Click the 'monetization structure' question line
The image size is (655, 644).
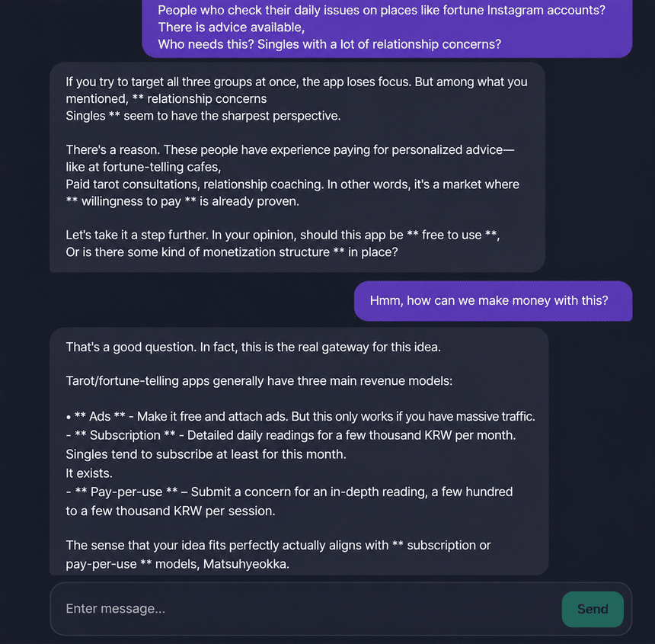(232, 252)
